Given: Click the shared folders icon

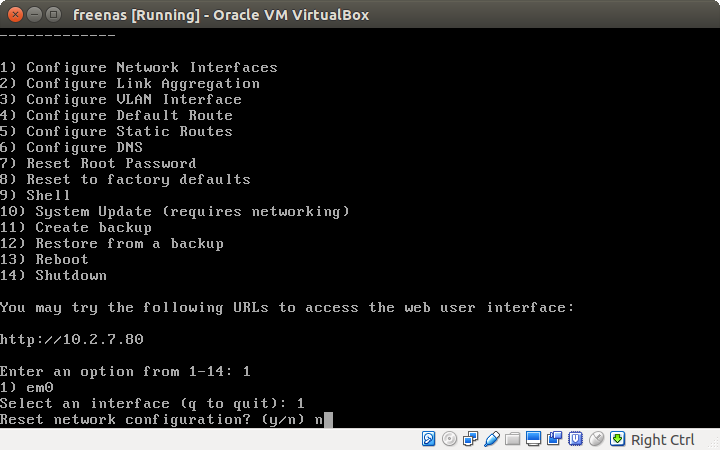Looking at the screenshot, I should point(512,439).
